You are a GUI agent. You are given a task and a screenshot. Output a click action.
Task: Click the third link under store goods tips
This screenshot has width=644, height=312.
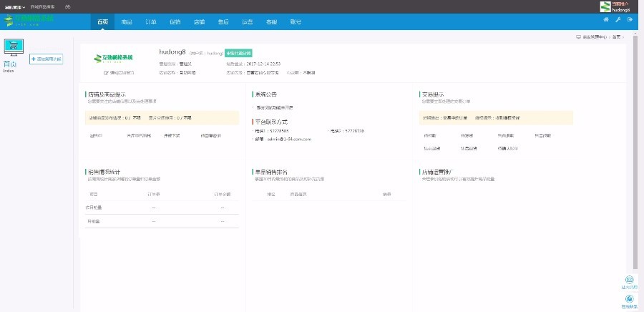click(172, 135)
